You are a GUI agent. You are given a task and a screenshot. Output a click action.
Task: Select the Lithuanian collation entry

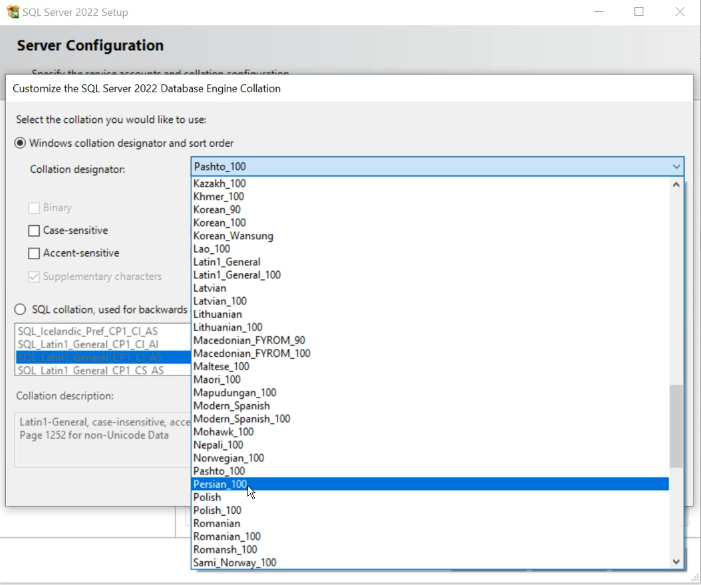[x=430, y=314]
